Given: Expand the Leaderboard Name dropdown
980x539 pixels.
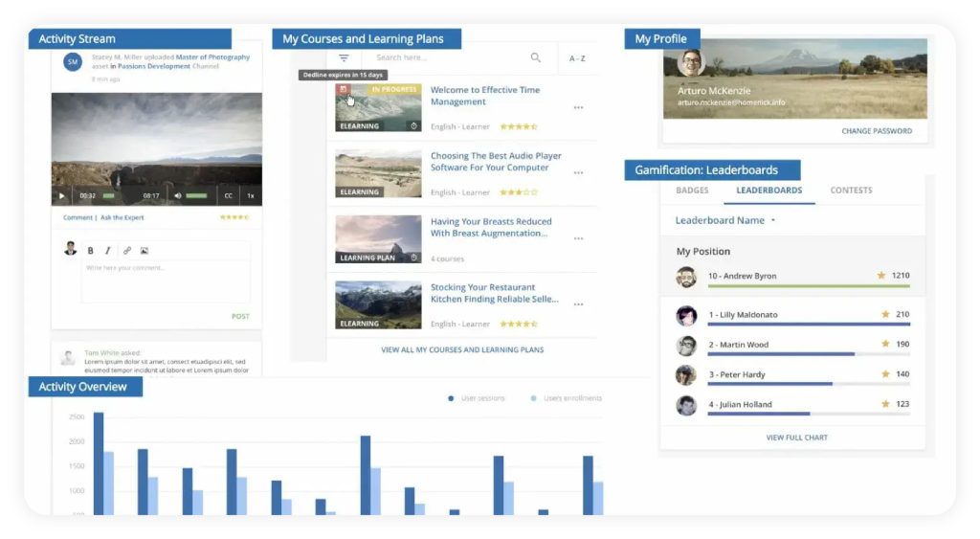Looking at the screenshot, I should pos(725,220).
